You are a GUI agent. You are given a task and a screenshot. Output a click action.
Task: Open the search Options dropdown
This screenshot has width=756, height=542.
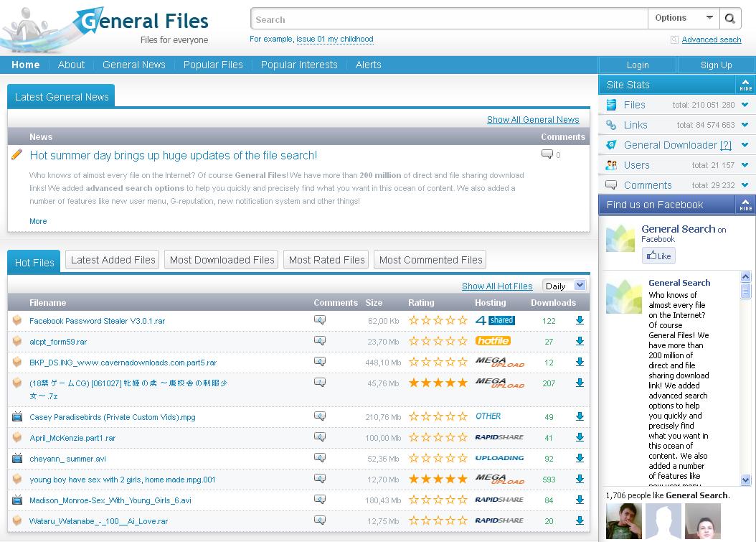[684, 19]
